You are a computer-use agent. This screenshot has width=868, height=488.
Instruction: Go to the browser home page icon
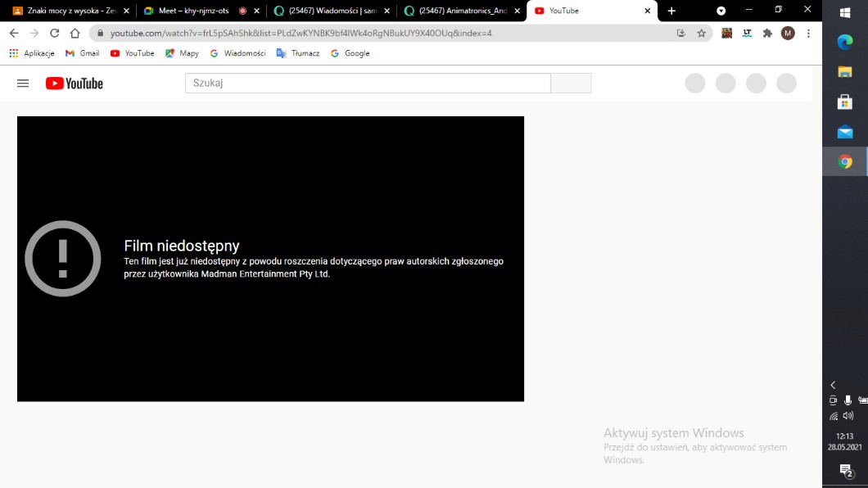pos(75,34)
